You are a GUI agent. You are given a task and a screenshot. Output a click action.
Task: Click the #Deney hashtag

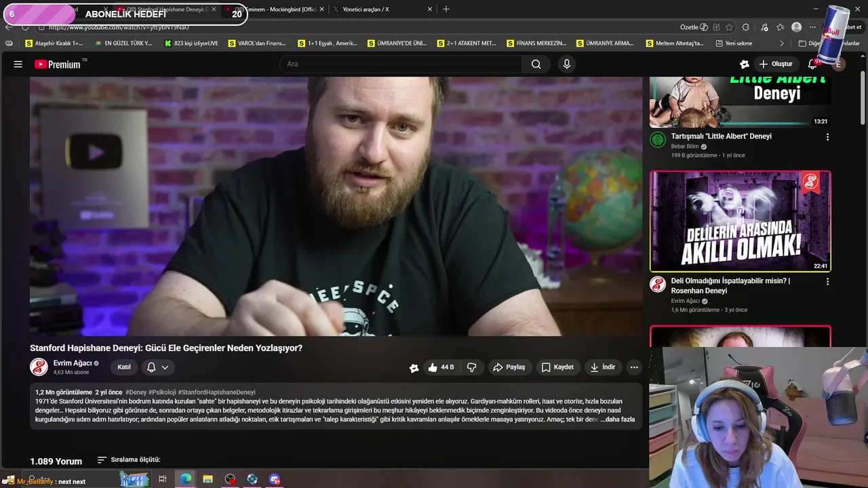pos(136,392)
